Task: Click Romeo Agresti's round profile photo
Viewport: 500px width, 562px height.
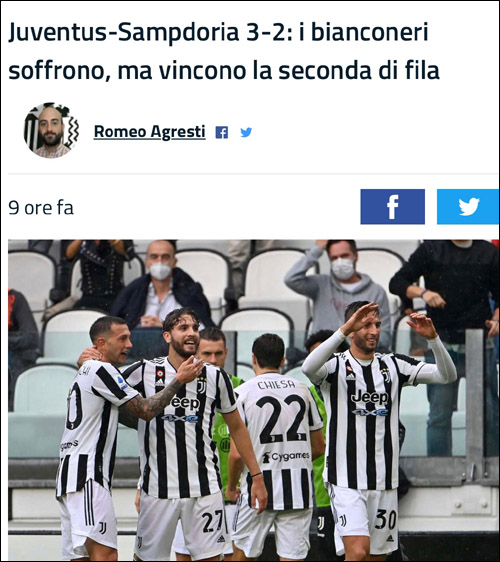Action: tap(51, 130)
